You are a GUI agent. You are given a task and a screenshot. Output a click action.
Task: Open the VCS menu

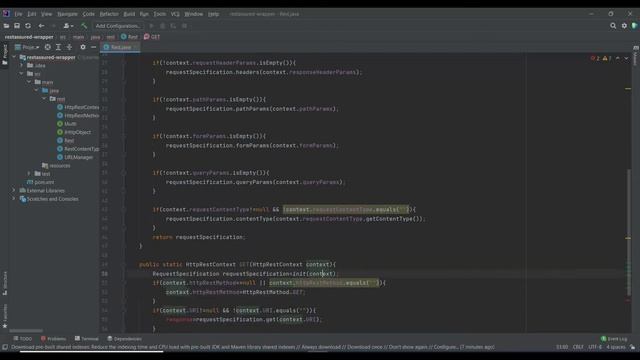point(175,14)
